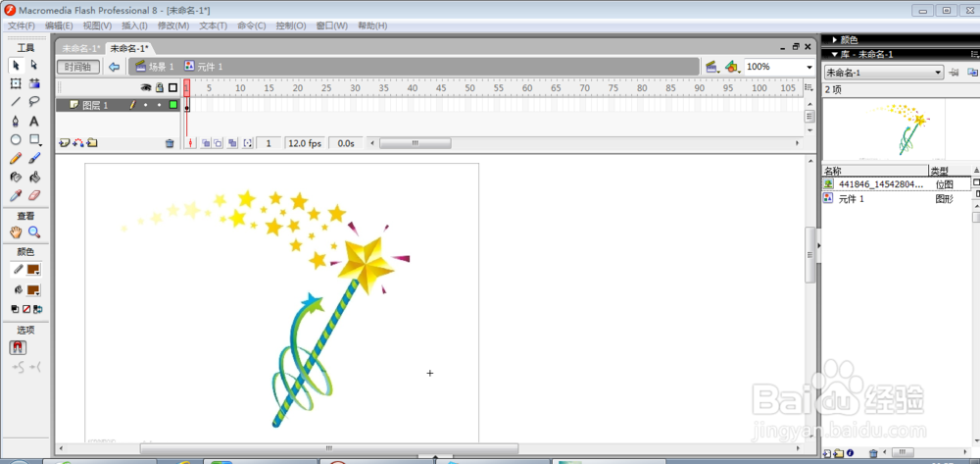The width and height of the screenshot is (980, 464).
Task: Open the 100% zoom level dropdown
Action: [810, 67]
